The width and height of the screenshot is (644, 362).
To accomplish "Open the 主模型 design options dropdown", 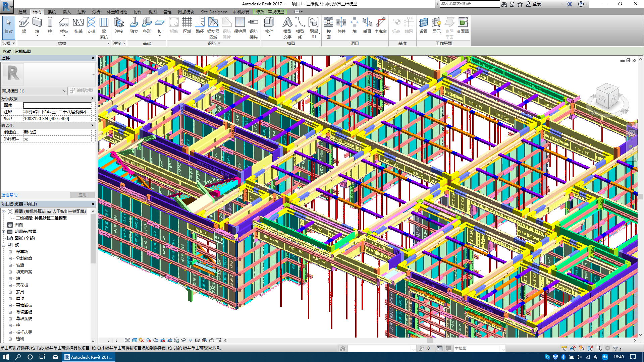I will tap(479, 349).
